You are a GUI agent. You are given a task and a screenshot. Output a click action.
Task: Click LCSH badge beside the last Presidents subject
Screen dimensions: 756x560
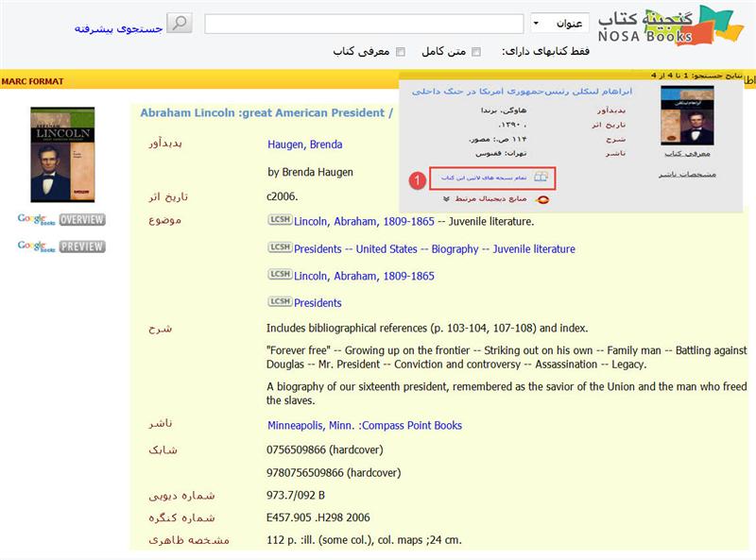[x=279, y=302]
